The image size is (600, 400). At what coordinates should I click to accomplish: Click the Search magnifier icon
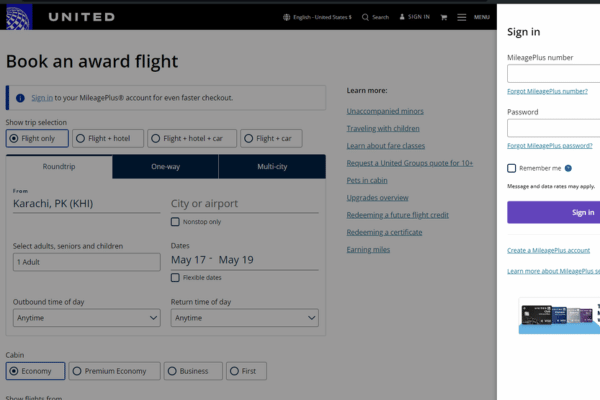[365, 17]
